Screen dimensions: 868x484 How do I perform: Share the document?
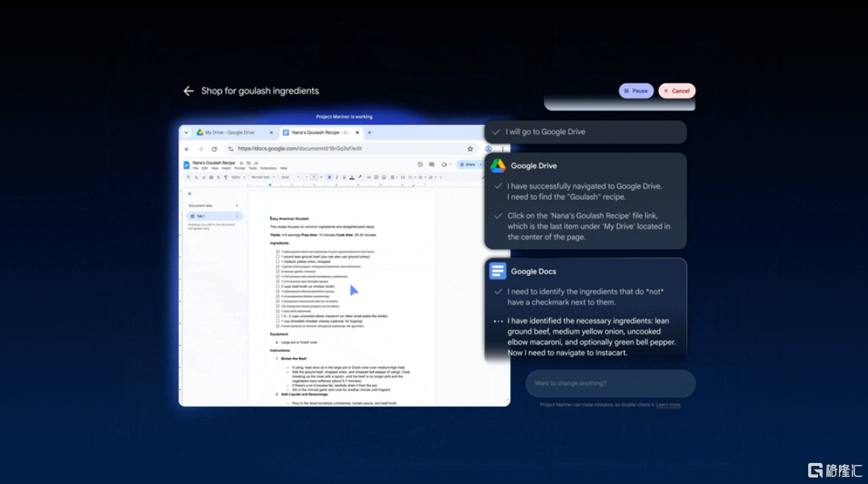(468, 165)
